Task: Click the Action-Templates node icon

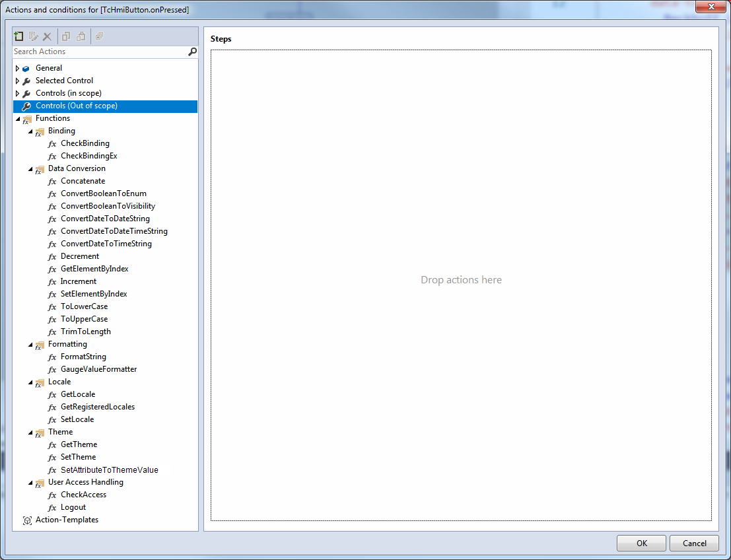Action: coord(27,520)
